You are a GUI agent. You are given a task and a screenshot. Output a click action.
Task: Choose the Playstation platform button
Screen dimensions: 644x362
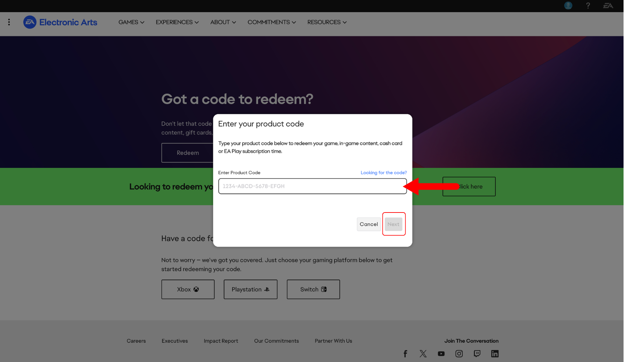(x=251, y=289)
